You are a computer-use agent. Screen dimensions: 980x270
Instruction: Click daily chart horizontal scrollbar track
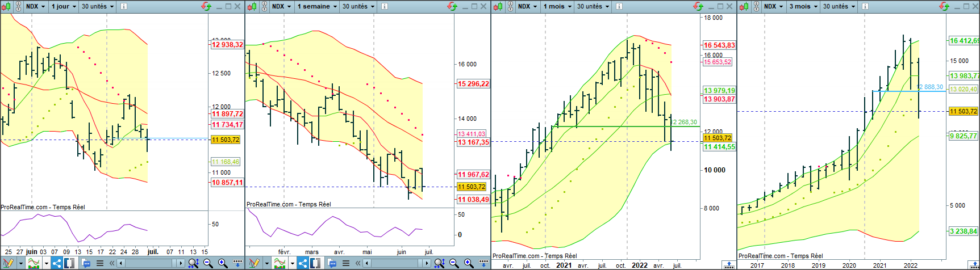click(151, 263)
